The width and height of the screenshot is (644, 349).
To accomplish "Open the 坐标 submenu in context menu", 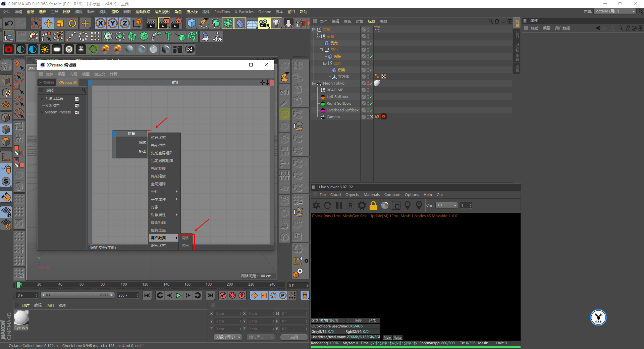I will tap(164, 192).
